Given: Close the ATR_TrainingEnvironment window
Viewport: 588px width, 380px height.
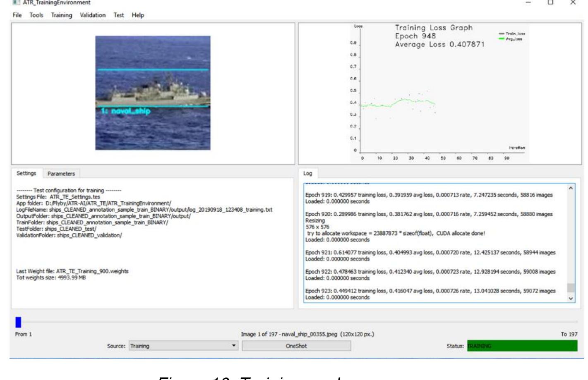Looking at the screenshot, I should 573,2.
